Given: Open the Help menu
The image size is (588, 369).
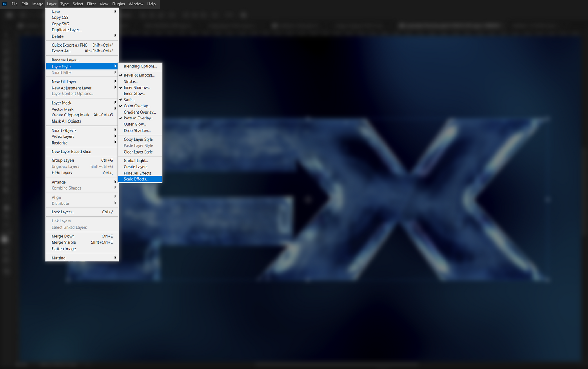Looking at the screenshot, I should [x=151, y=4].
